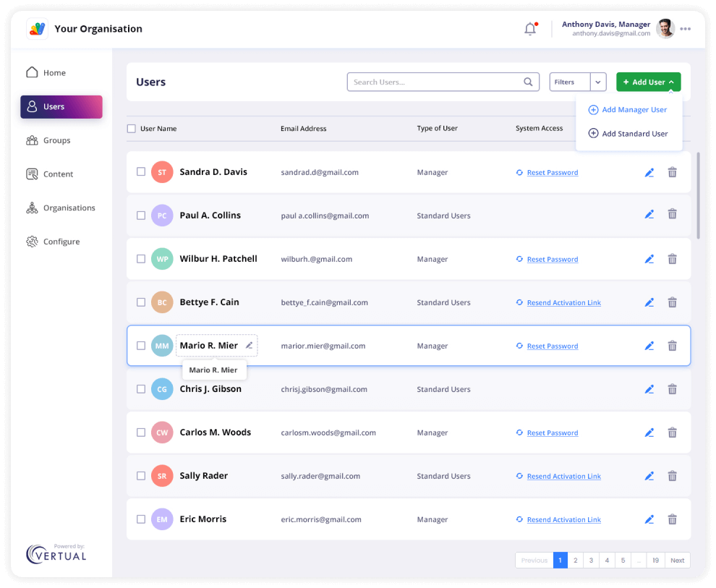Choose Add Standard User from the dropdown
The width and height of the screenshot is (716, 588).
(628, 134)
